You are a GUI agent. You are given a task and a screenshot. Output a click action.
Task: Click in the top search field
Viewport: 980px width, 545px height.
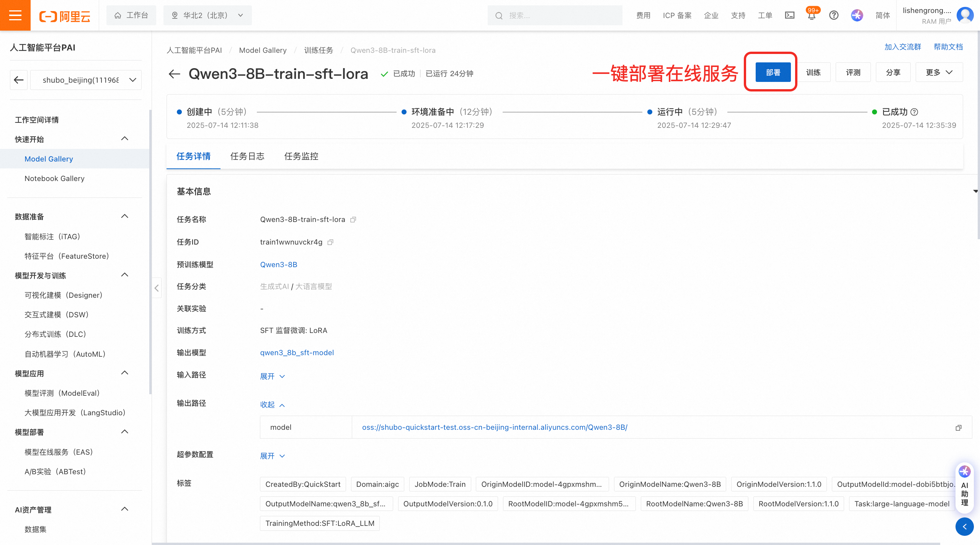tap(555, 15)
